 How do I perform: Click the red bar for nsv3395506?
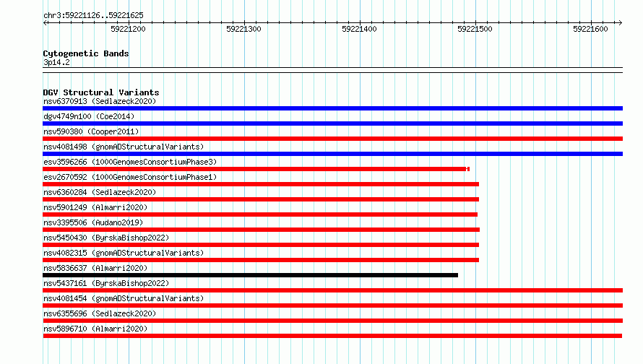click(262, 230)
